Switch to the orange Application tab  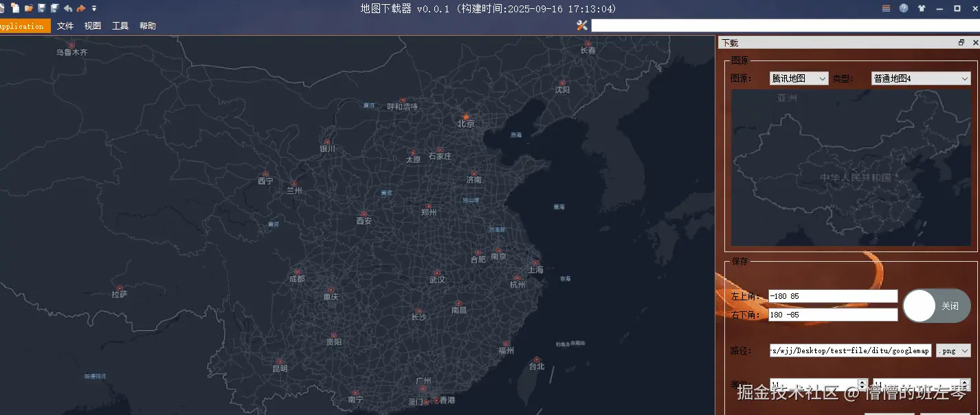23,25
